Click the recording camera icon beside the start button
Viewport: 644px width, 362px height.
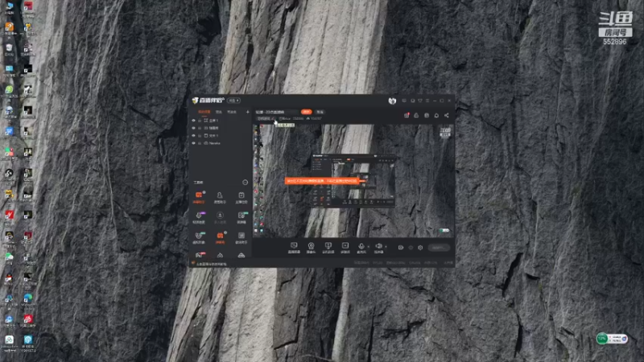click(x=401, y=248)
